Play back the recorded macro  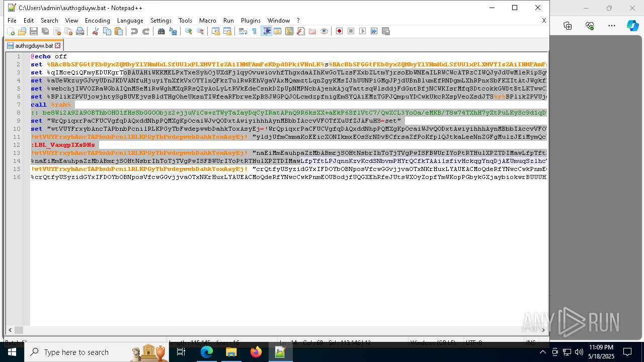click(x=363, y=31)
